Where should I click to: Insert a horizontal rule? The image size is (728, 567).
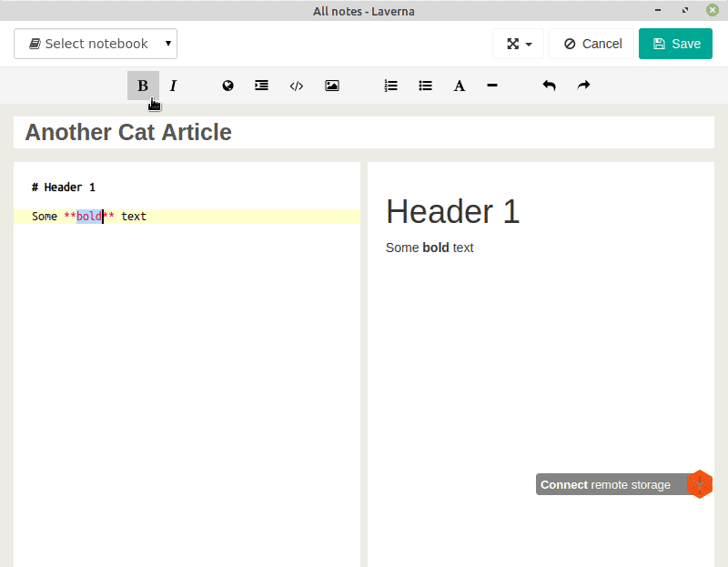coord(492,86)
